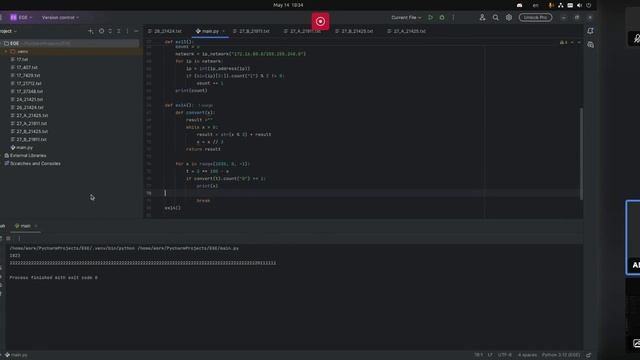Switch to the 27_B_21425.txt editor tab
This screenshot has width=640, height=360.
[354, 31]
